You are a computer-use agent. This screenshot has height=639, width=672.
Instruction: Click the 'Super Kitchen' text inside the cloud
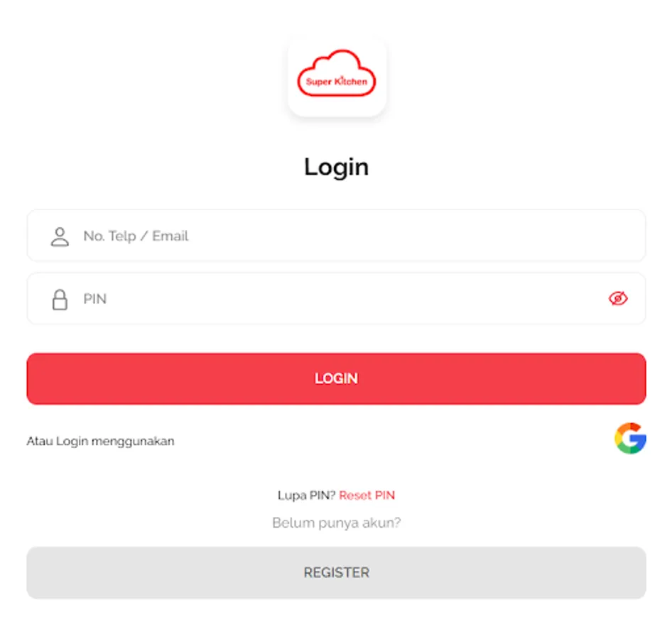[x=337, y=82]
